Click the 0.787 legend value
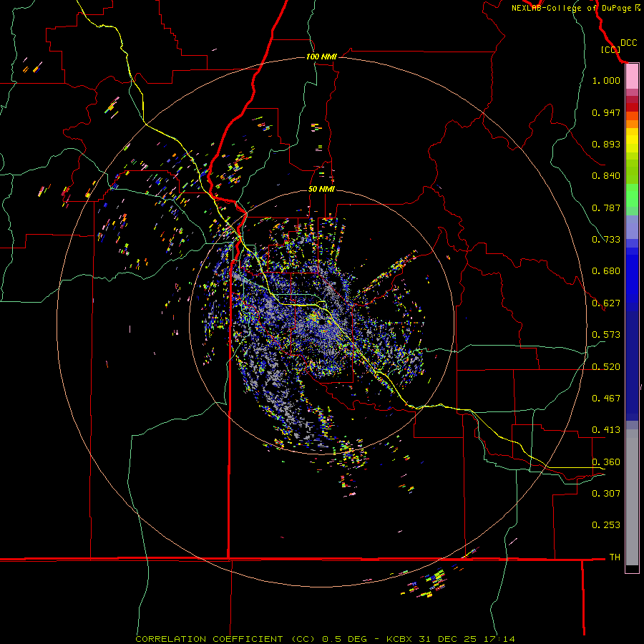The image size is (644, 644). point(606,208)
